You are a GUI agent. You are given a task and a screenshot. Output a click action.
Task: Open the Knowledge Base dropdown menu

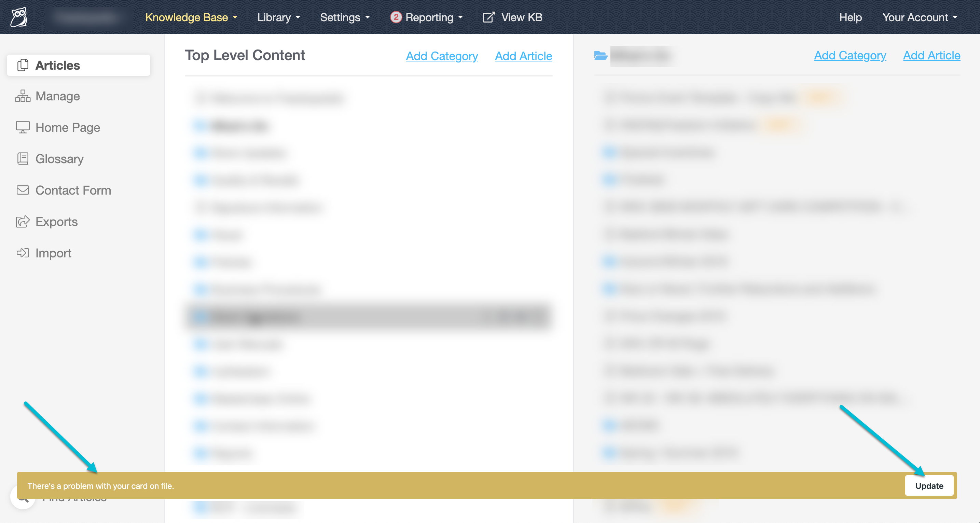[191, 17]
